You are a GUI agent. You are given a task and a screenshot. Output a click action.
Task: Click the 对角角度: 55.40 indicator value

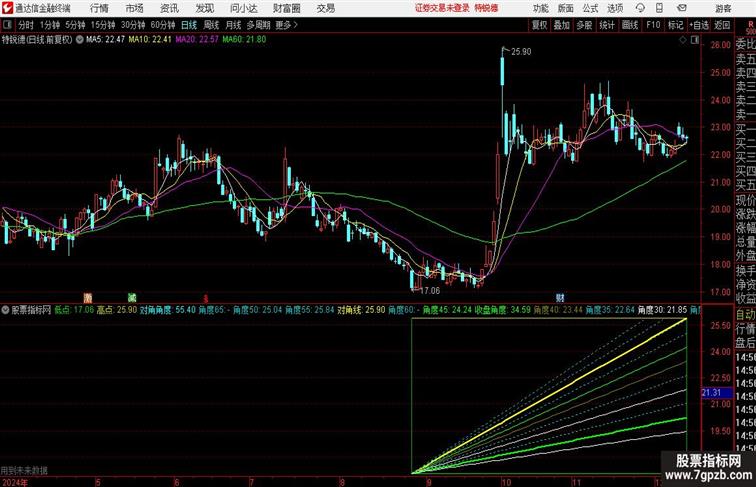168,310
